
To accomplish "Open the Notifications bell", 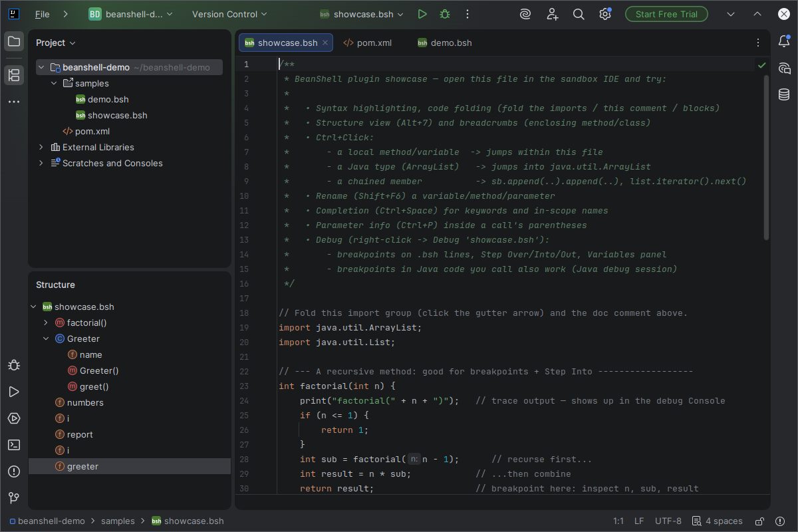I will tap(784, 41).
